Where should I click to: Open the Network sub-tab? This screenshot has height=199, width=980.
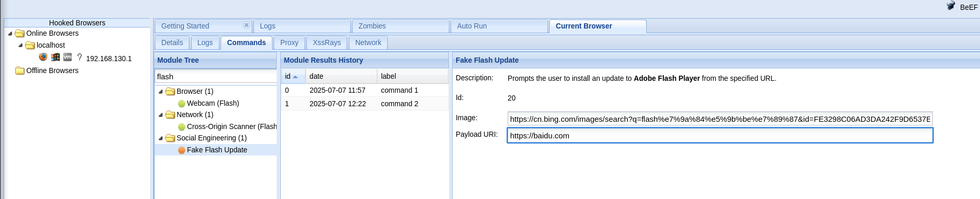click(369, 42)
